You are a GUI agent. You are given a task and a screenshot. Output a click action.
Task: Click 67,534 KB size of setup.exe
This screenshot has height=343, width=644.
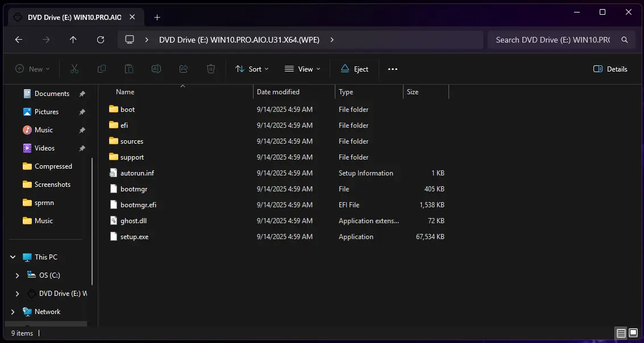click(x=430, y=237)
